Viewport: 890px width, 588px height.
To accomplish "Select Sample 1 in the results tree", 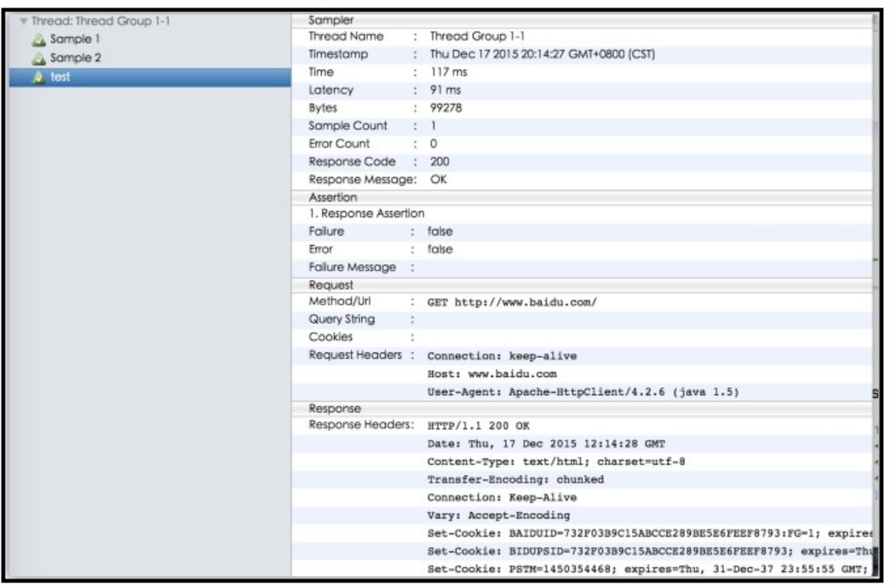I will point(75,39).
